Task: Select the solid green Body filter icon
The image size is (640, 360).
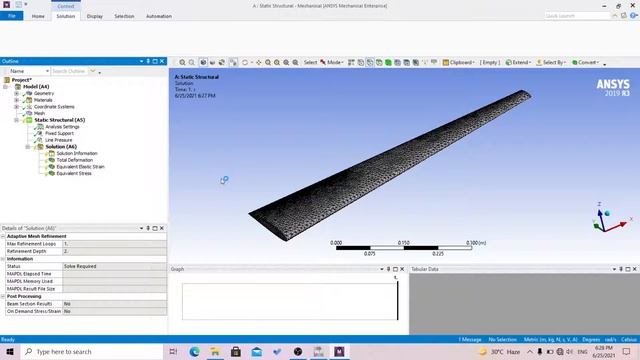Action: pos(388,62)
